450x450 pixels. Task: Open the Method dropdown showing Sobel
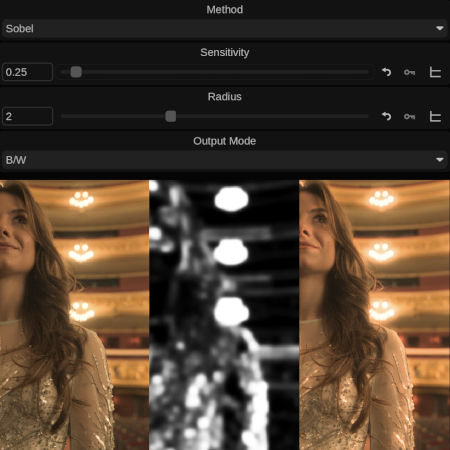pyautogui.click(x=224, y=28)
